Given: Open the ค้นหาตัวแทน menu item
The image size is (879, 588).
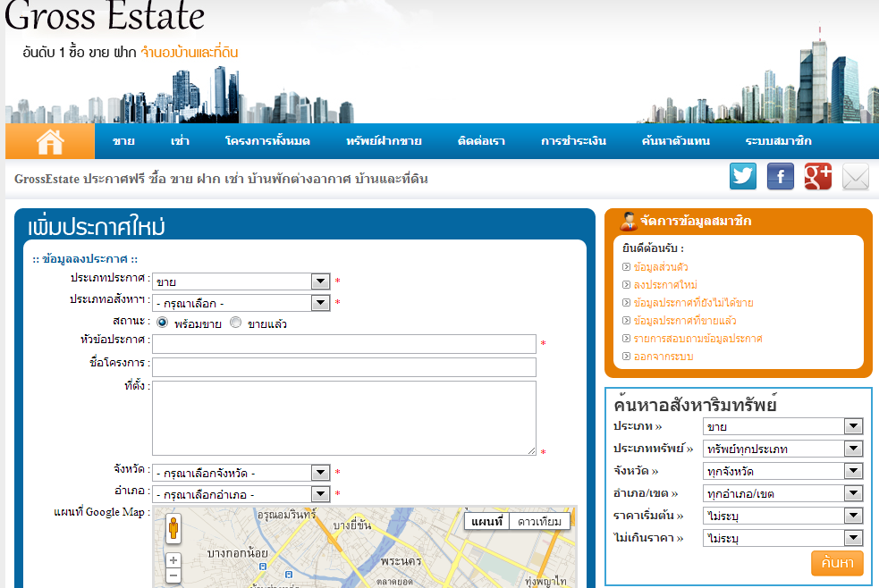Looking at the screenshot, I should coord(675,141).
